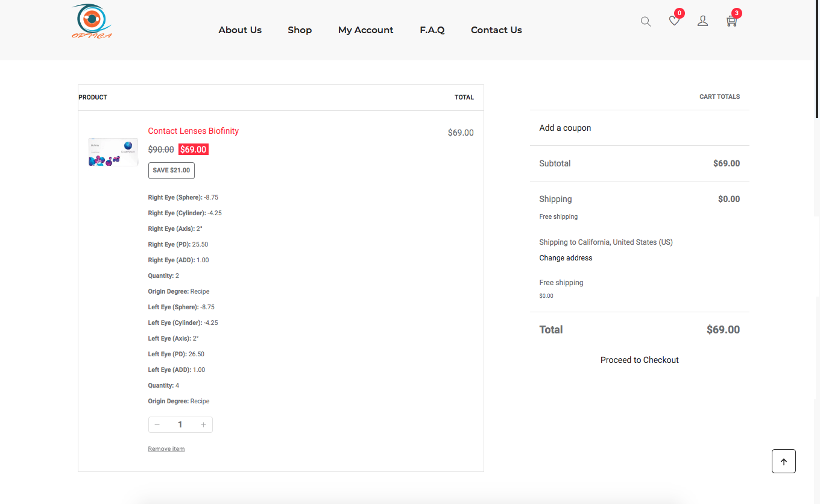Open the About Us menu
Image resolution: width=820 pixels, height=504 pixels.
pyautogui.click(x=240, y=30)
